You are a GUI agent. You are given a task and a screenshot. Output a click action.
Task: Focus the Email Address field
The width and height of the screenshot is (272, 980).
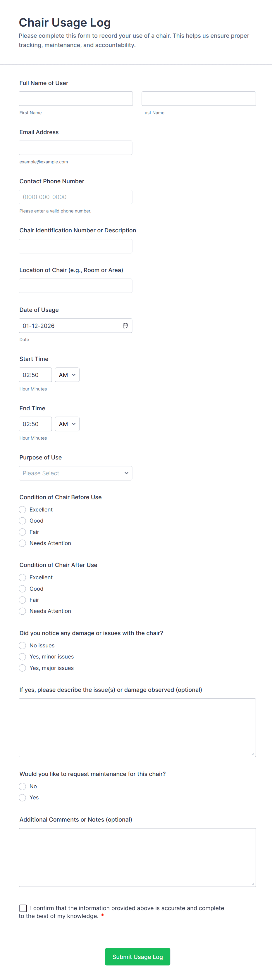click(75, 148)
